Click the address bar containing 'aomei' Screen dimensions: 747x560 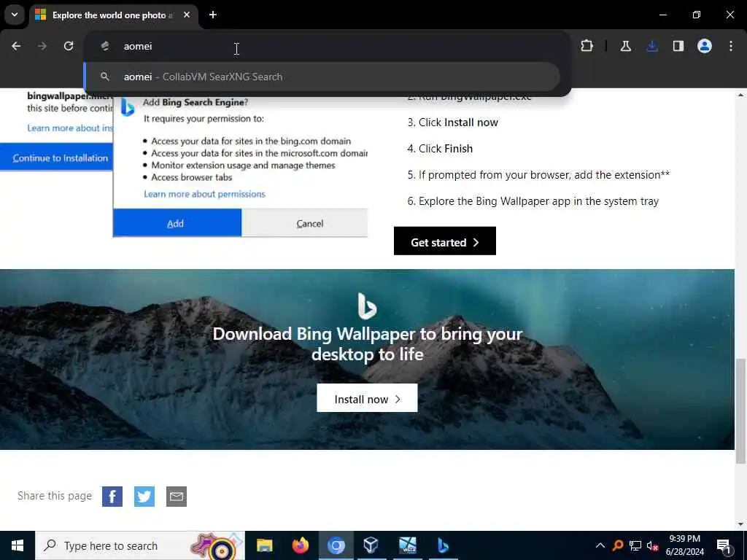click(327, 46)
